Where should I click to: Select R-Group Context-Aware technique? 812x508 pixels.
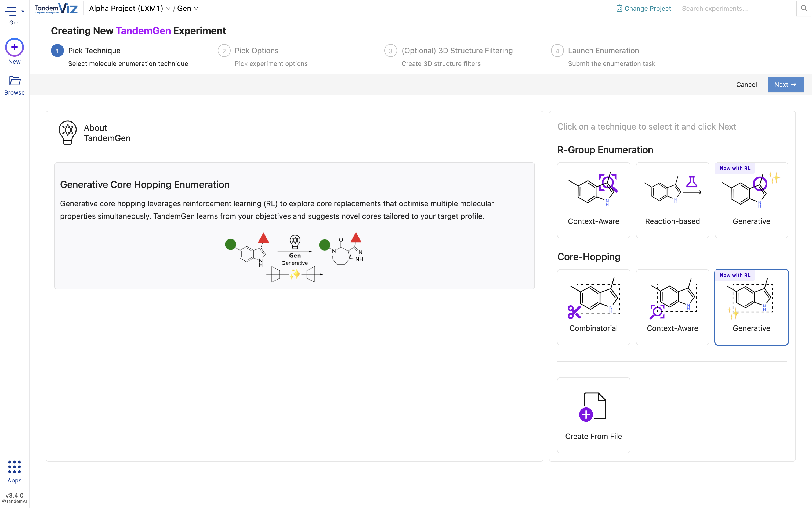pyautogui.click(x=594, y=200)
